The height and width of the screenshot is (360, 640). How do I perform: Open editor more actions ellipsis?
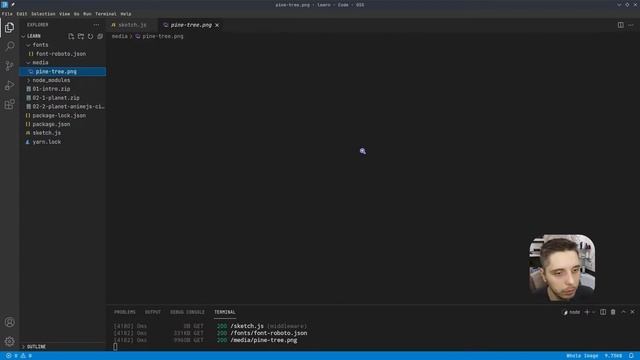[631, 25]
